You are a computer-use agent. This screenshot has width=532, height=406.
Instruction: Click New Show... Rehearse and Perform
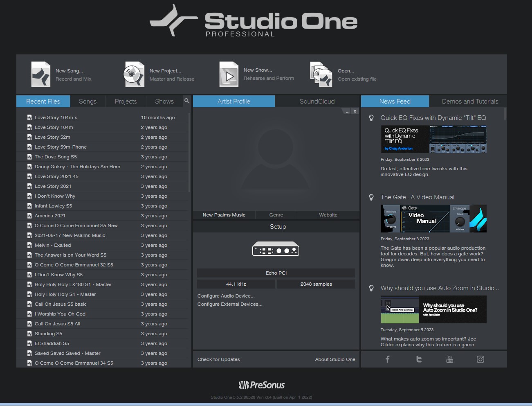click(269, 74)
